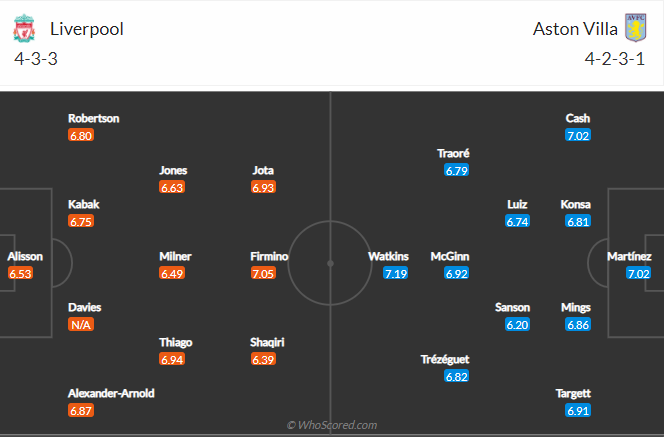Open the Aston Villa team name link
This screenshot has width=666, height=437.
[x=575, y=28]
